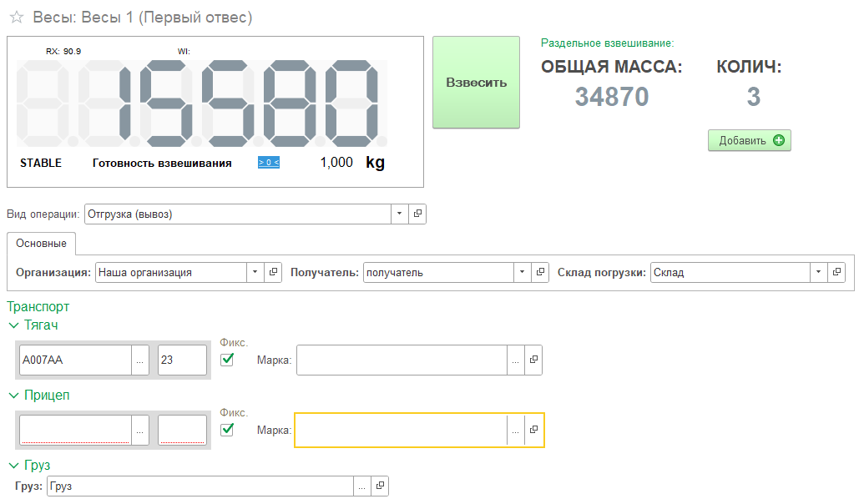859x504 pixels.
Task: Click open icon next to Груз field
Action: click(379, 486)
